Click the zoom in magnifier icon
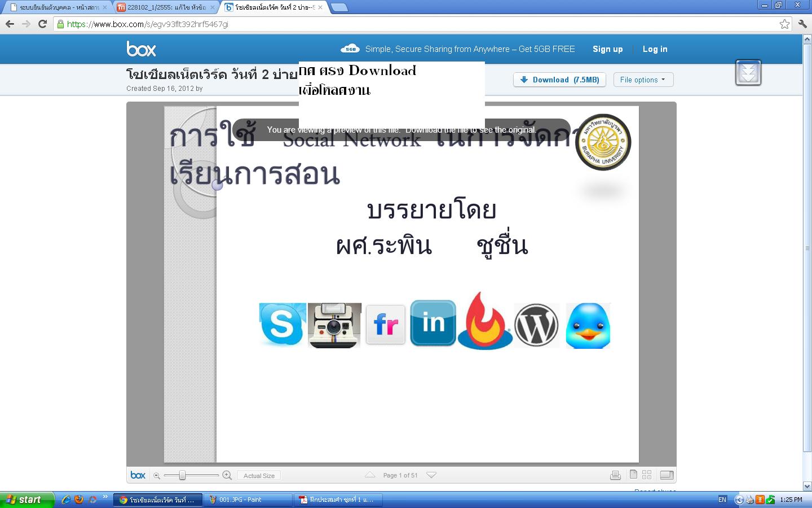 tap(227, 475)
